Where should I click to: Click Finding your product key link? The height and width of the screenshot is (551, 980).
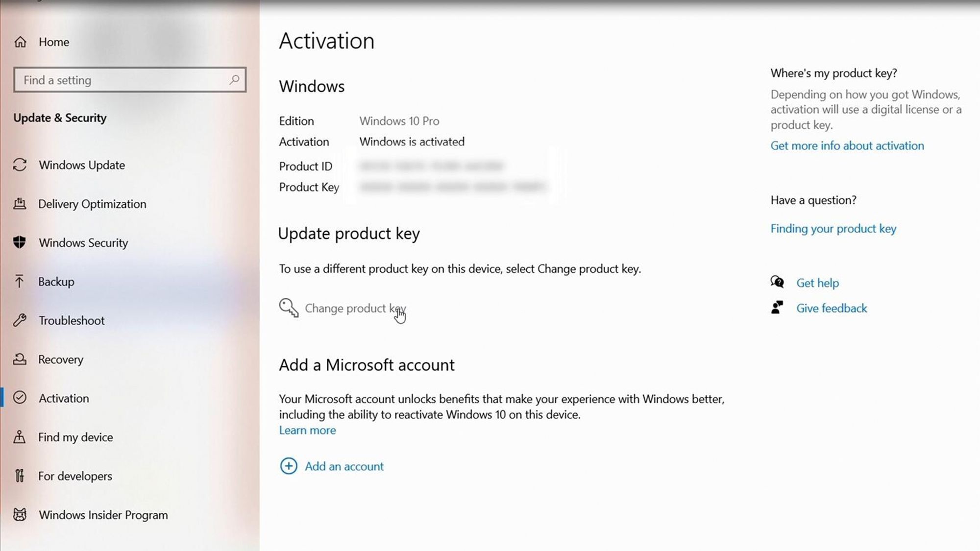pos(833,228)
